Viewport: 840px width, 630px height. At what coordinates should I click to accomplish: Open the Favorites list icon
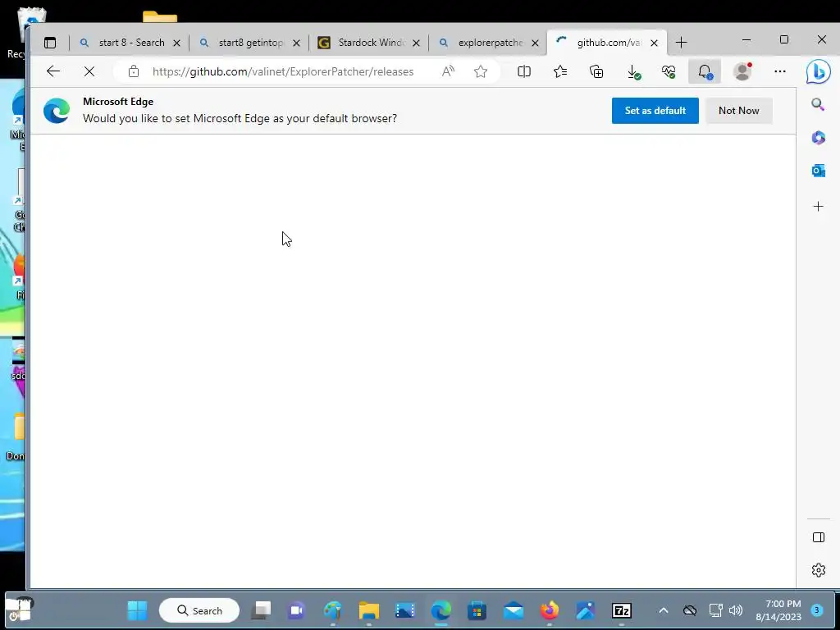click(560, 71)
